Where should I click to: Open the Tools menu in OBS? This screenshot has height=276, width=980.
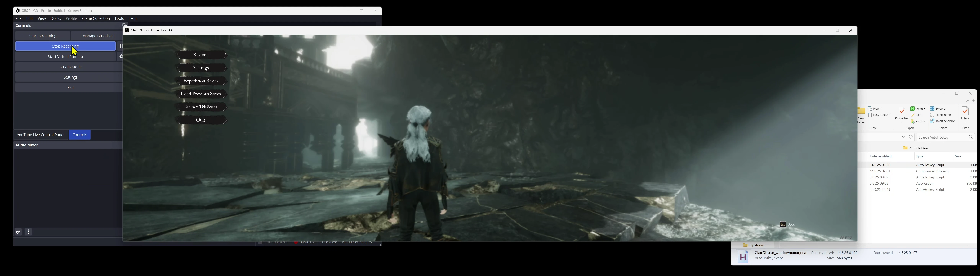(x=119, y=18)
